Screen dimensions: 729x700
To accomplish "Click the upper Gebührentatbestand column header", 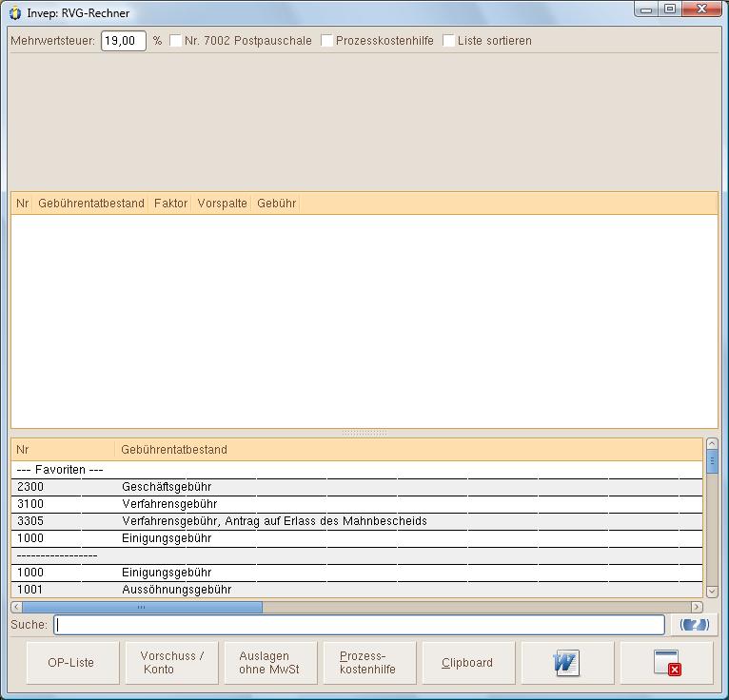I will [91, 204].
